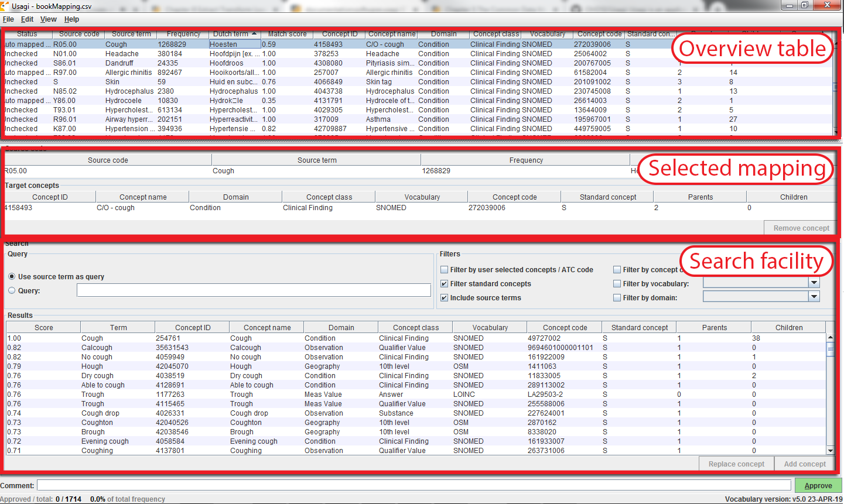Select 'No cough' search result
The image size is (844, 504).
pos(416,357)
